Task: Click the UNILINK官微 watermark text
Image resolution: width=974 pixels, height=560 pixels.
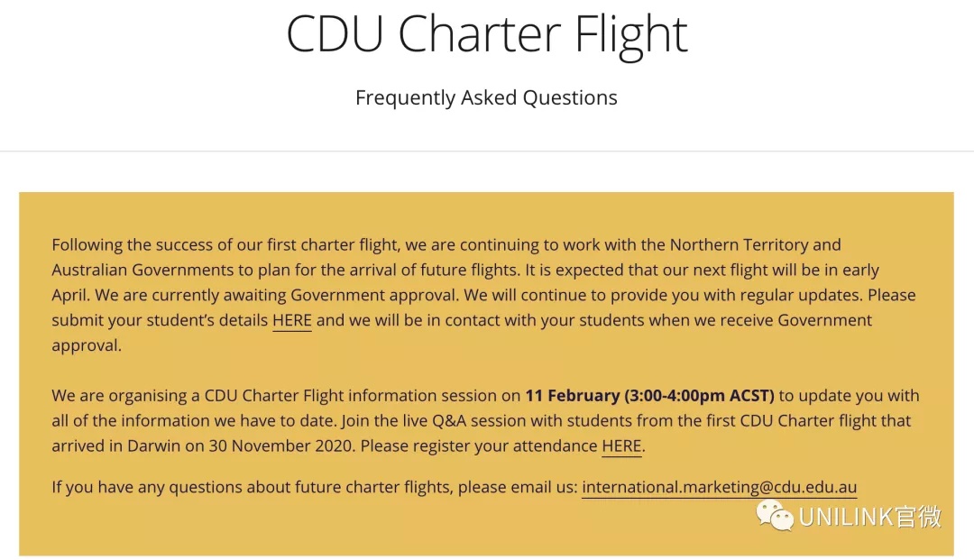Action: 870,517
